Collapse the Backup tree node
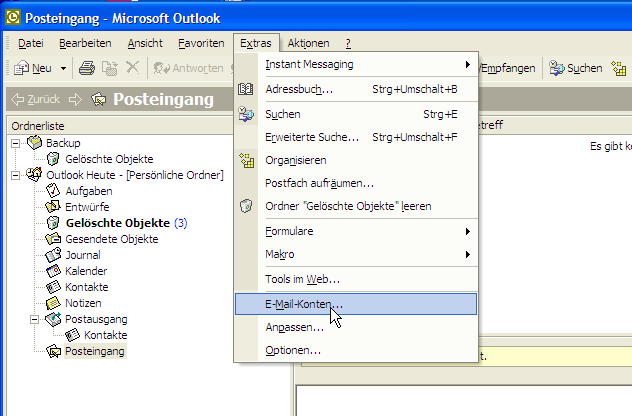 15,143
